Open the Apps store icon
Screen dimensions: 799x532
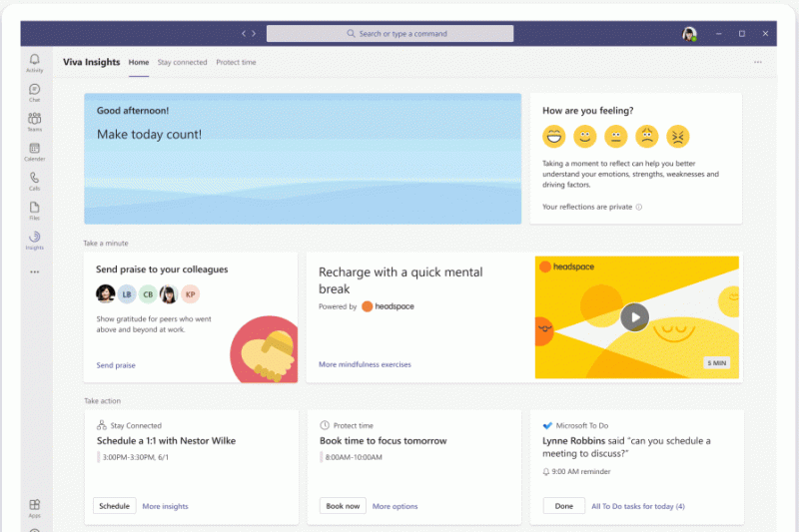(35, 507)
